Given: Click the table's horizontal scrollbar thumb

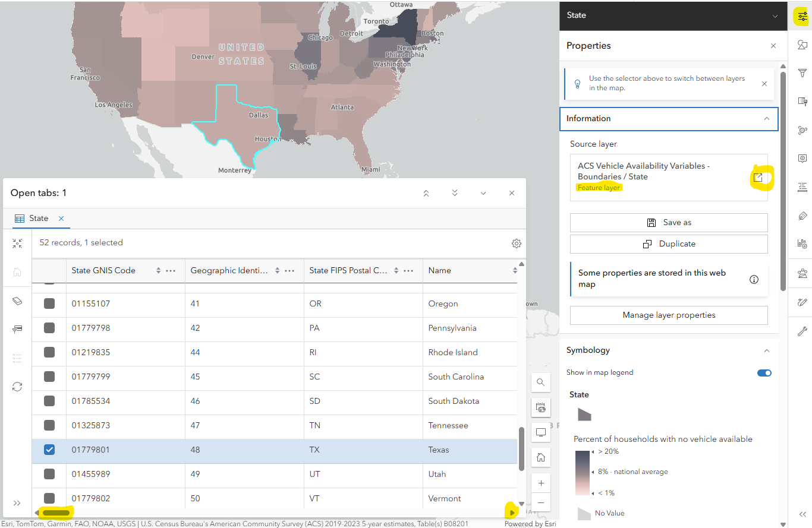Looking at the screenshot, I should coord(56,513).
